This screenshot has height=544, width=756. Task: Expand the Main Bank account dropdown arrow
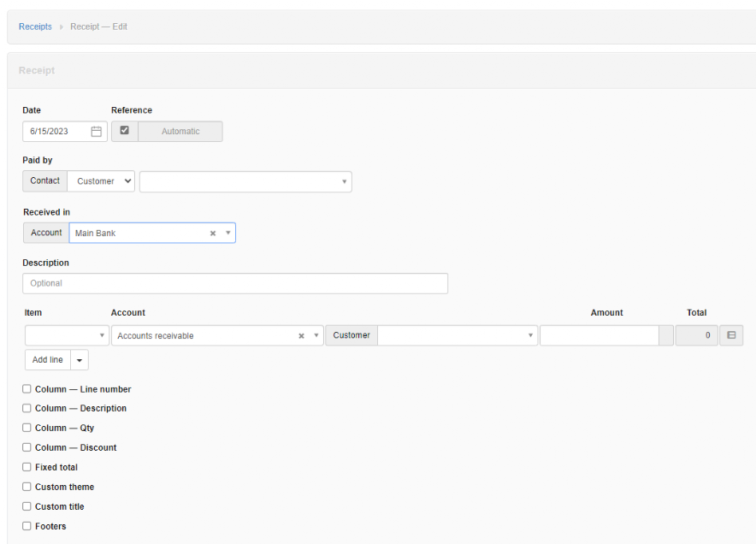[x=227, y=233]
